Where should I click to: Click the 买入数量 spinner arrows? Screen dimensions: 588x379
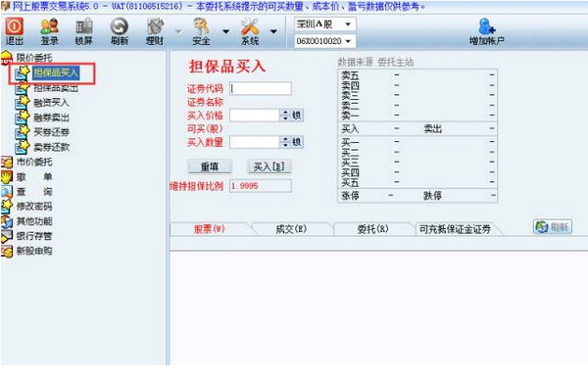tap(285, 142)
